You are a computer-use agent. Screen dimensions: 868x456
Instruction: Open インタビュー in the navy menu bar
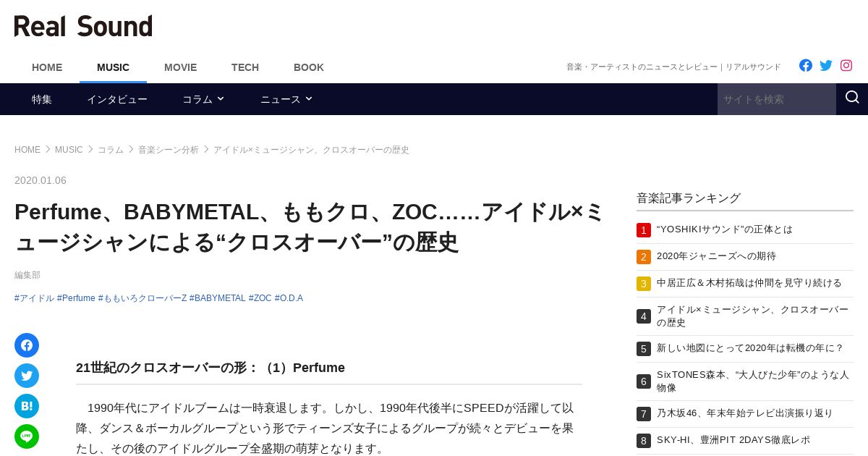tap(117, 99)
